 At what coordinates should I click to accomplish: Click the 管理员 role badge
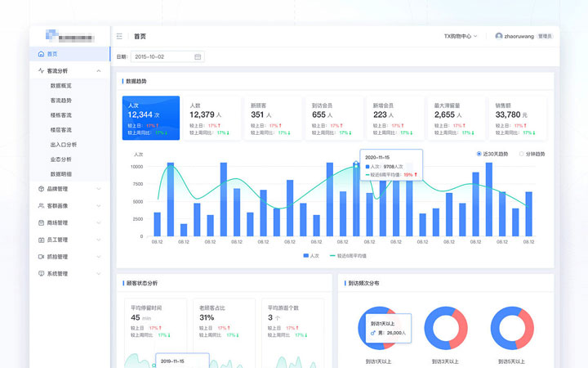click(545, 36)
